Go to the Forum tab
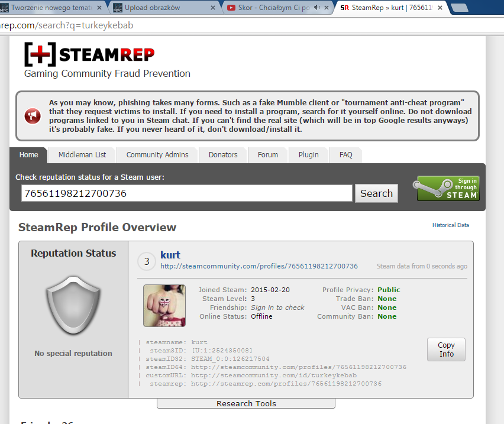Screen dimensions: 504x424 tap(268, 155)
